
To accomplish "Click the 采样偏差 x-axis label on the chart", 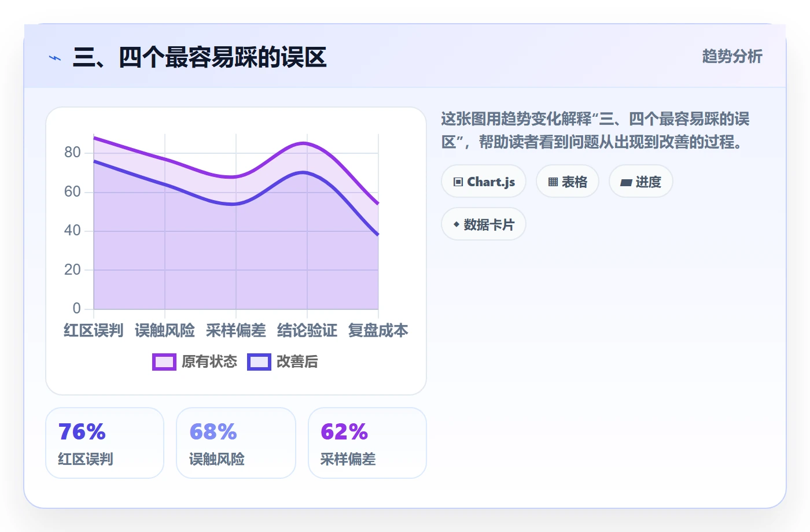I will pos(236,330).
